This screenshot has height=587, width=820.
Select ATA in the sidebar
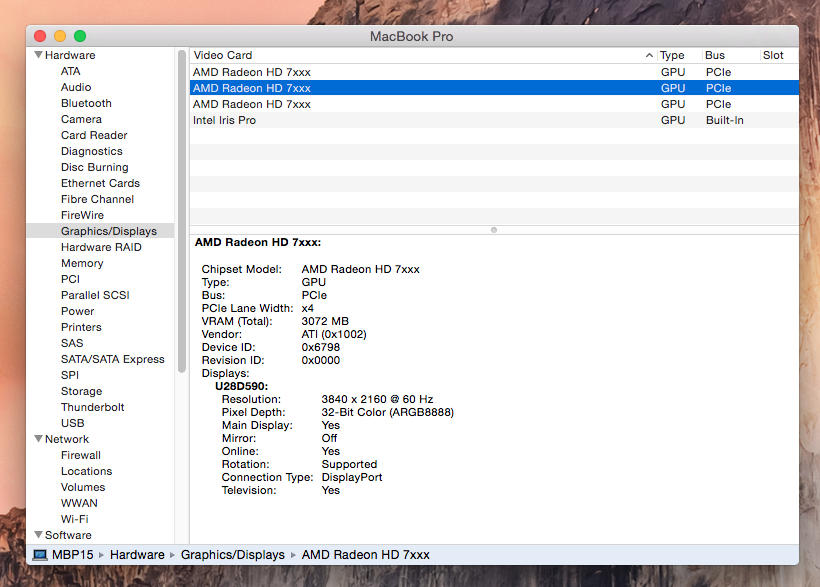(x=71, y=71)
